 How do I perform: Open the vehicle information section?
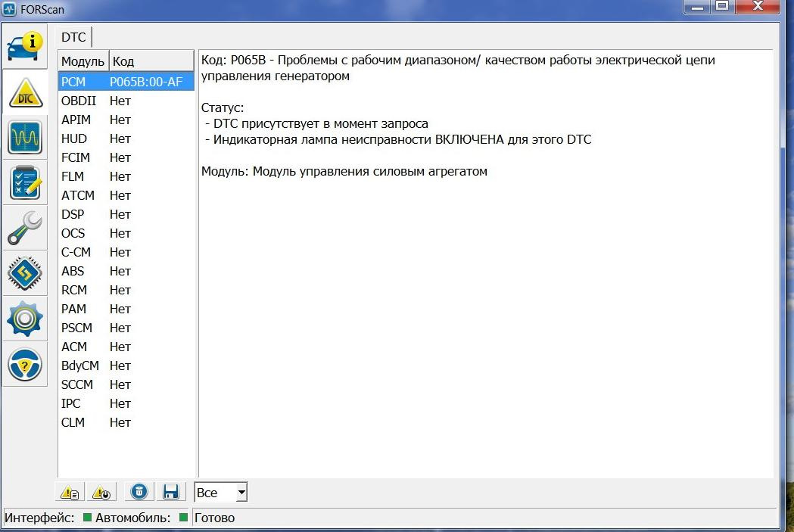(24, 47)
